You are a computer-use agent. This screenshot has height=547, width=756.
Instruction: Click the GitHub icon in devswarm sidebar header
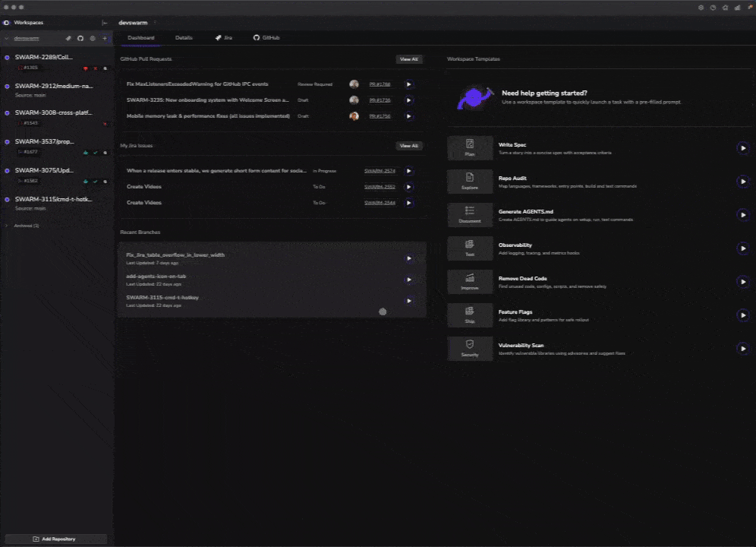coord(80,38)
